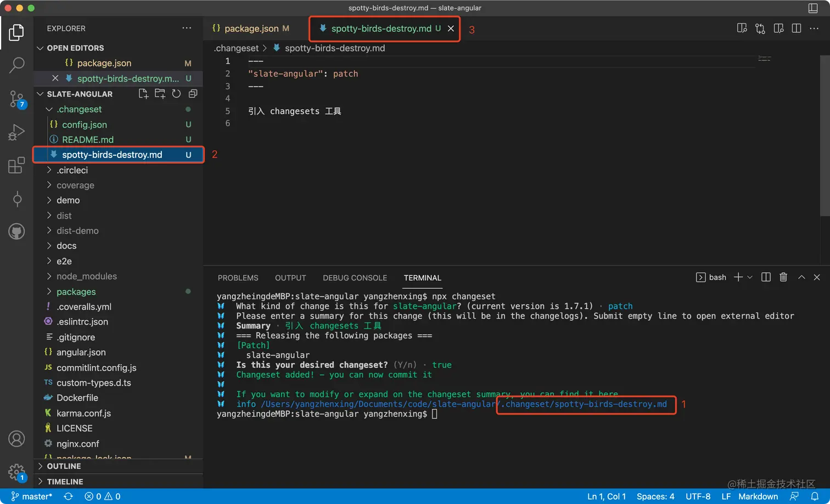
Task: Collapse all folders in explorer
Action: click(x=193, y=94)
